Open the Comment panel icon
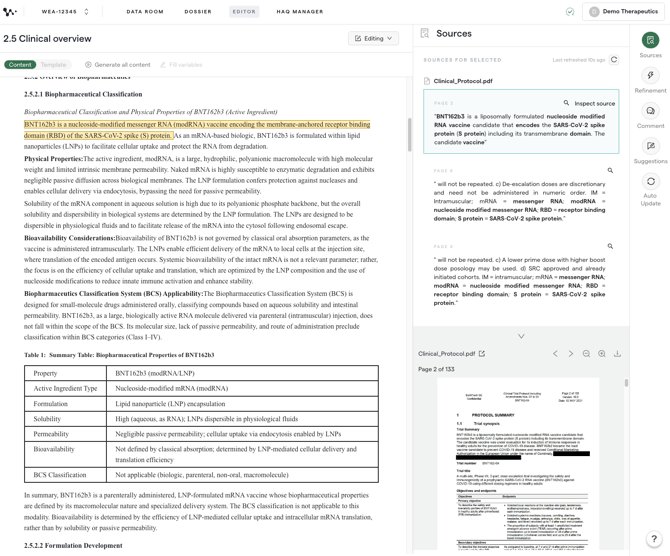This screenshot has height=556, width=670. [x=650, y=111]
